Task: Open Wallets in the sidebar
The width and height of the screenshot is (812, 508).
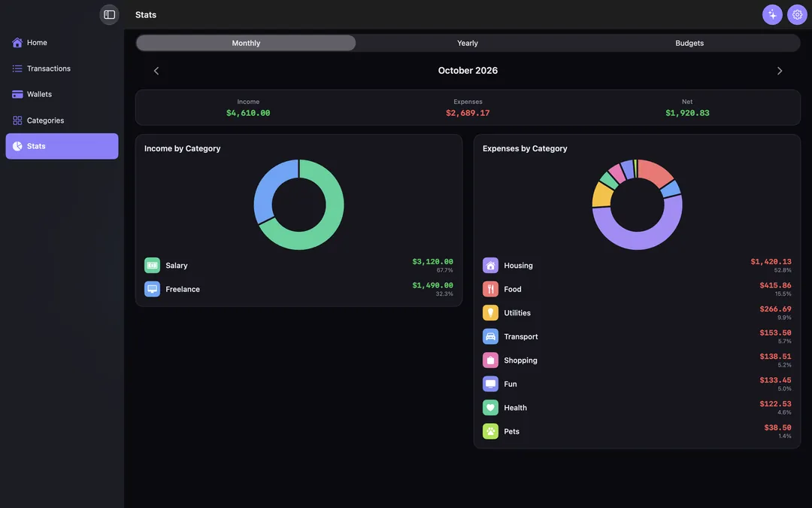Action: tap(62, 94)
